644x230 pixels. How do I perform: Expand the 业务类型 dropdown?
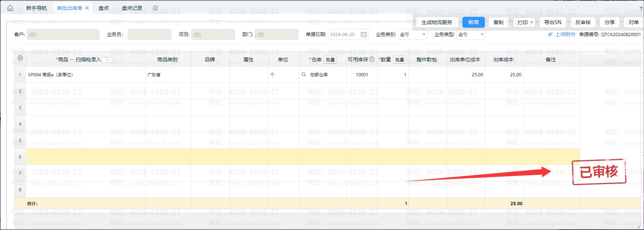482,34
